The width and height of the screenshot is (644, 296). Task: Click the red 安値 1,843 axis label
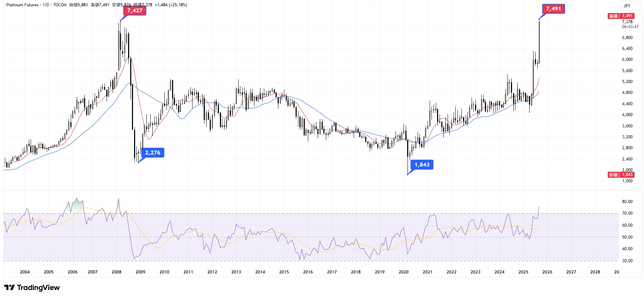pyautogui.click(x=621, y=175)
